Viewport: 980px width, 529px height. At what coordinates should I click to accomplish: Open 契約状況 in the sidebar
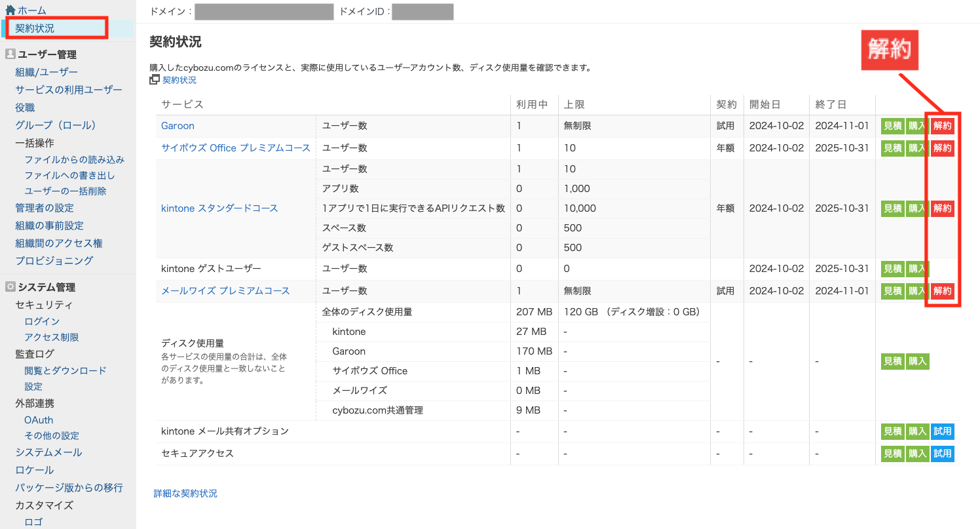35,28
